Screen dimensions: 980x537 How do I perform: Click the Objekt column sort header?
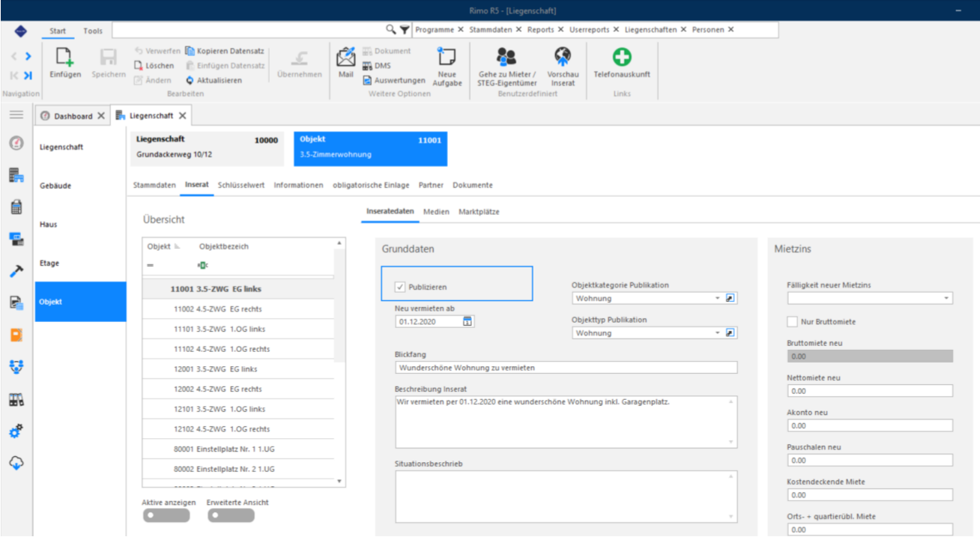[164, 246]
